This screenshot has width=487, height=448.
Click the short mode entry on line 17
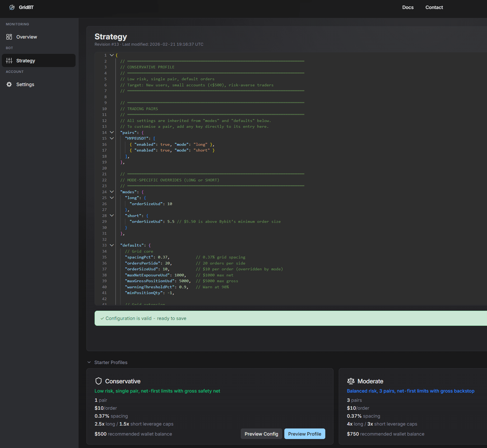(x=172, y=150)
